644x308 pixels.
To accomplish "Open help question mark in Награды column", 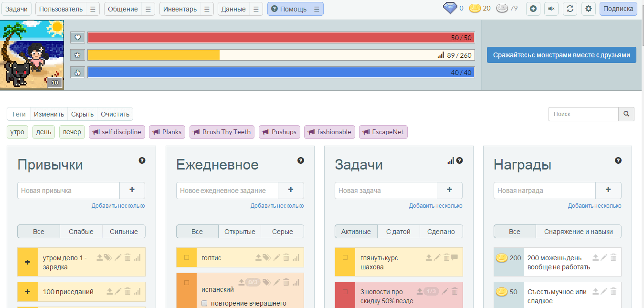I will (x=618, y=160).
